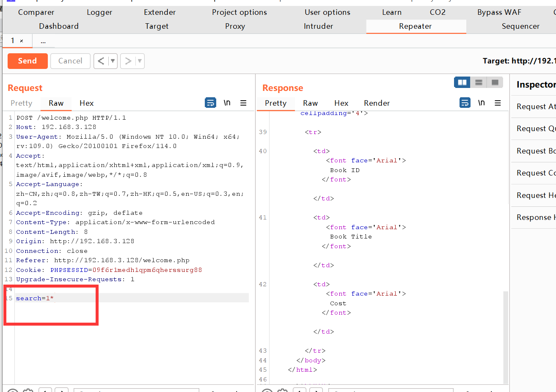Viewport: 556px width, 392px height.
Task: Select Raw view in Response pane
Action: (x=310, y=103)
